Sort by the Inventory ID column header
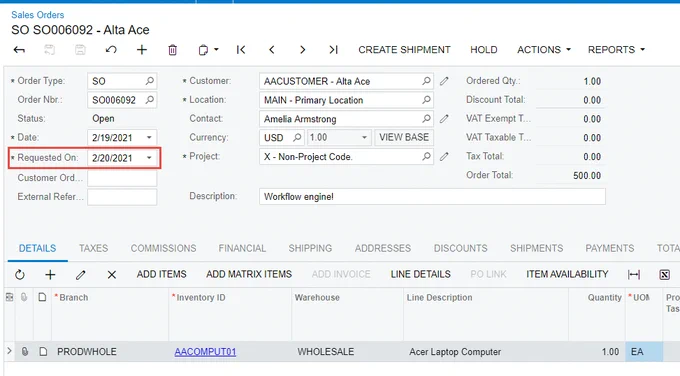Screen dimensions: 680x376 [200, 298]
